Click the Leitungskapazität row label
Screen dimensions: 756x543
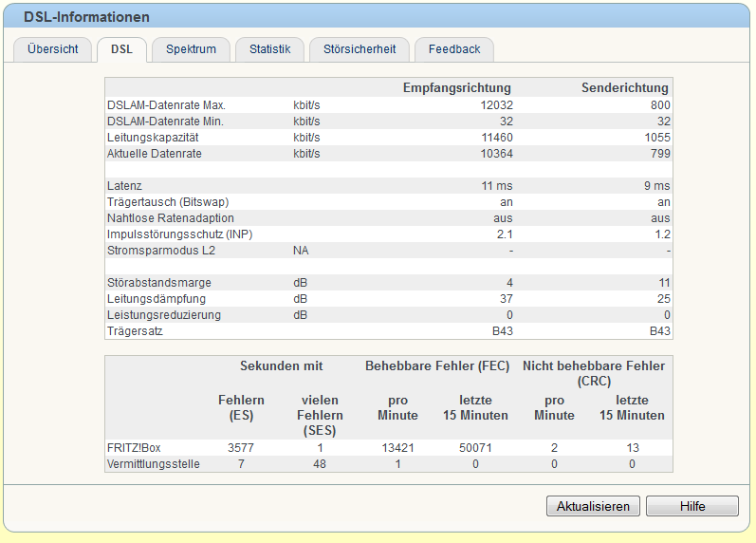point(153,138)
